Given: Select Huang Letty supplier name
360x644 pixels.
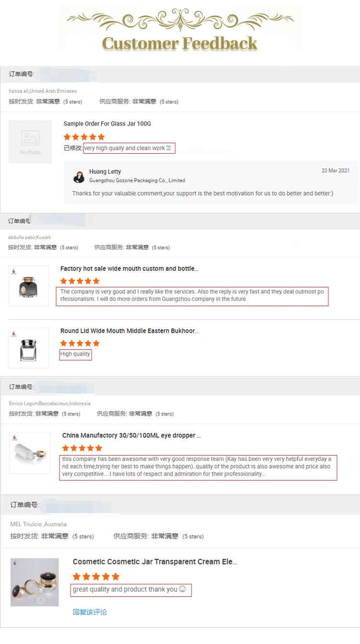Looking at the screenshot, I should [x=105, y=172].
